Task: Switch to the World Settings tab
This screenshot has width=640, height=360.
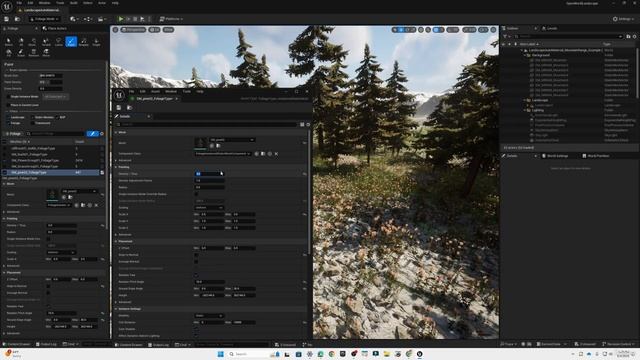Action: click(x=555, y=156)
